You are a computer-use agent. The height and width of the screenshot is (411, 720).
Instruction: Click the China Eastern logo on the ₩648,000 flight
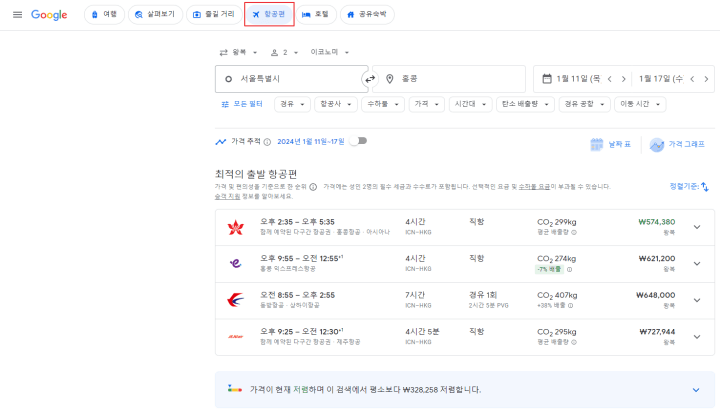point(236,300)
